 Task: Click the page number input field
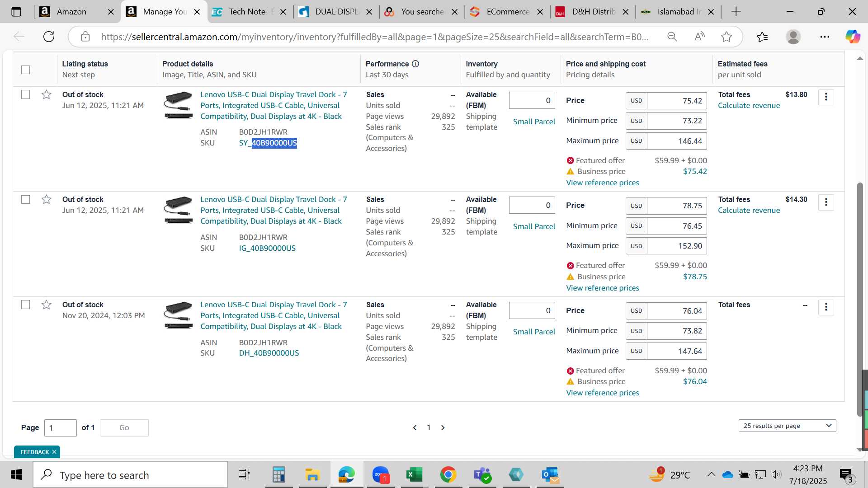coord(61,427)
